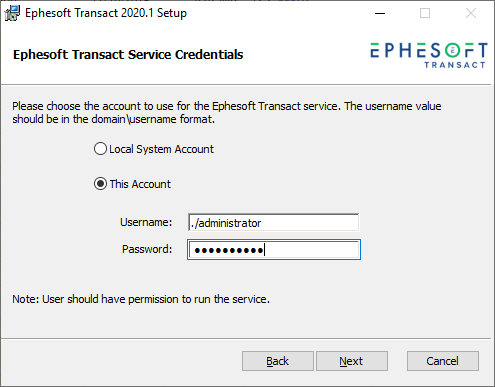Select the This Account radio button
495x387 pixels.
pos(100,184)
